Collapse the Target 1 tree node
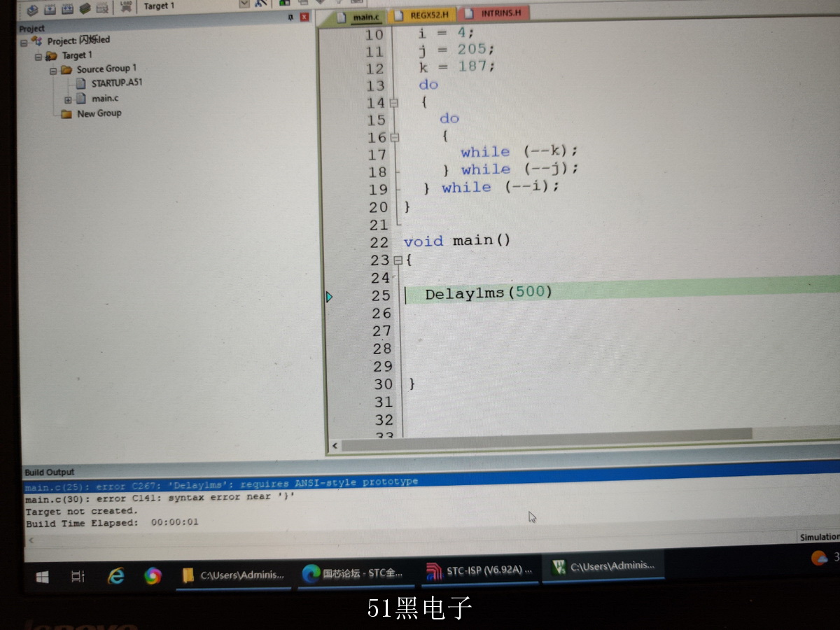The width and height of the screenshot is (840, 630). [38, 57]
